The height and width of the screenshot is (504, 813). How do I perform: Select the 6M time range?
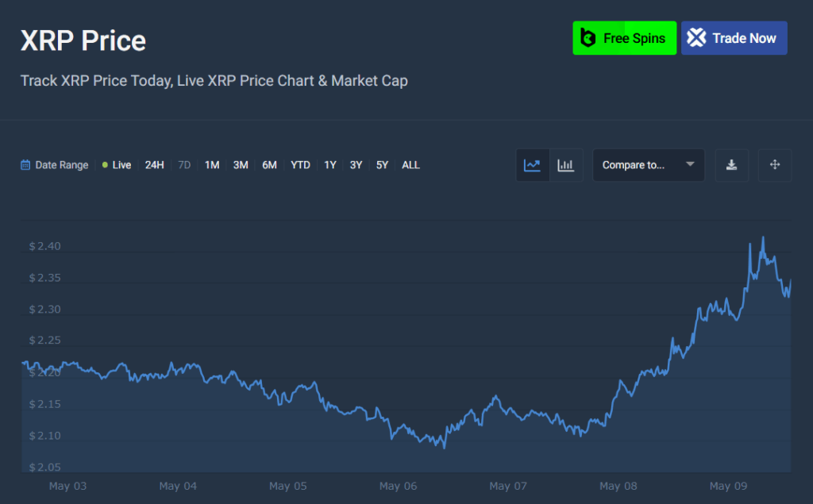pos(269,165)
